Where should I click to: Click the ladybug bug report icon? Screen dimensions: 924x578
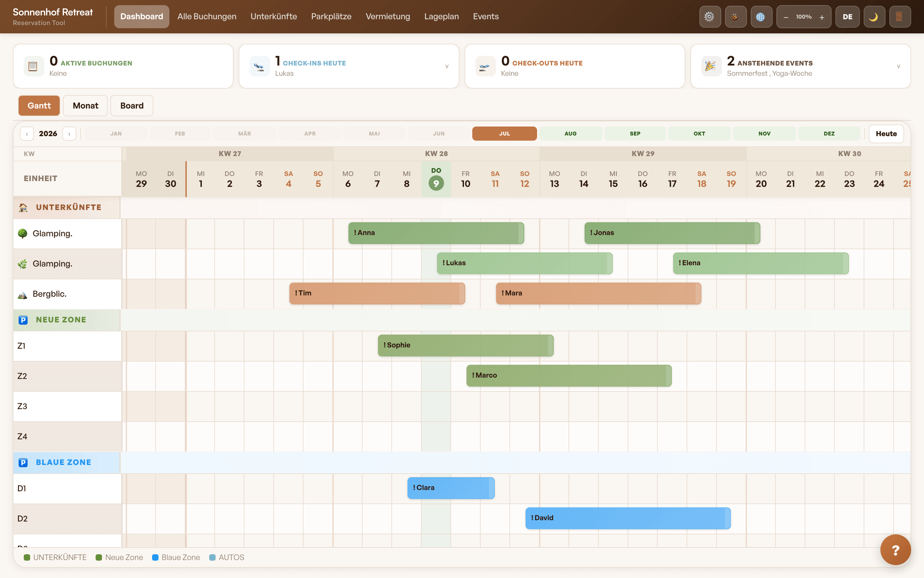point(735,16)
